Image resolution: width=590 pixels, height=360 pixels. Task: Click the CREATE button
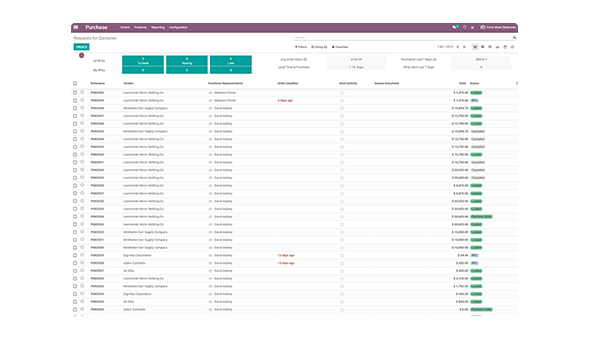(x=81, y=47)
